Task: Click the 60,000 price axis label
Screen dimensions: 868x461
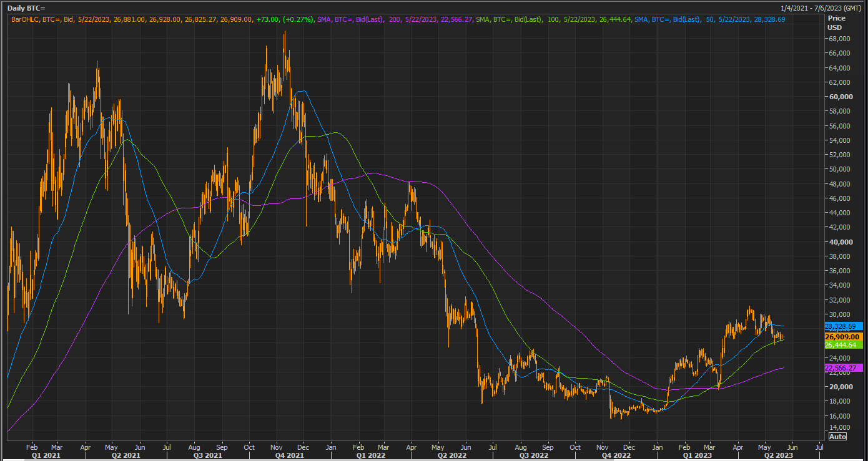Action: [x=841, y=97]
